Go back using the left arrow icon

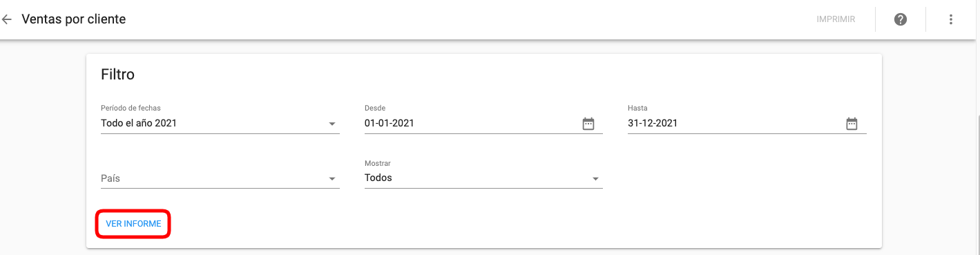pyautogui.click(x=7, y=19)
